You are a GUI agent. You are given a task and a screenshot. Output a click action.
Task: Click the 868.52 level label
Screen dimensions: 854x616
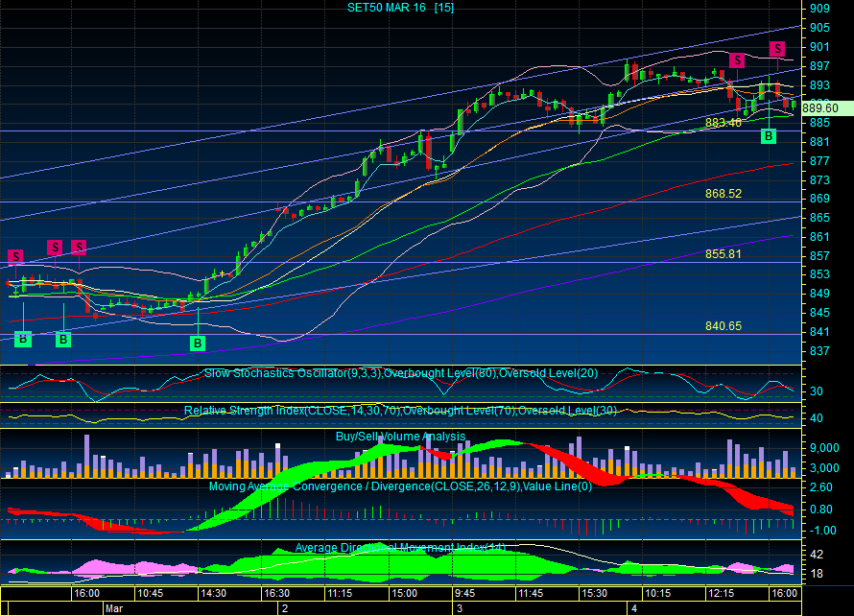[x=724, y=194]
